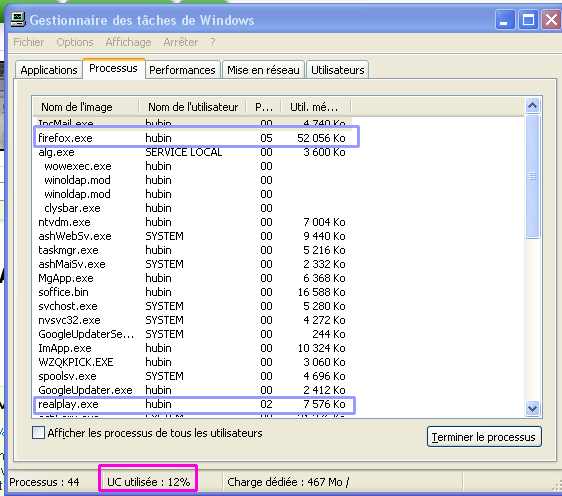Open the Affichage menu

coord(128,42)
